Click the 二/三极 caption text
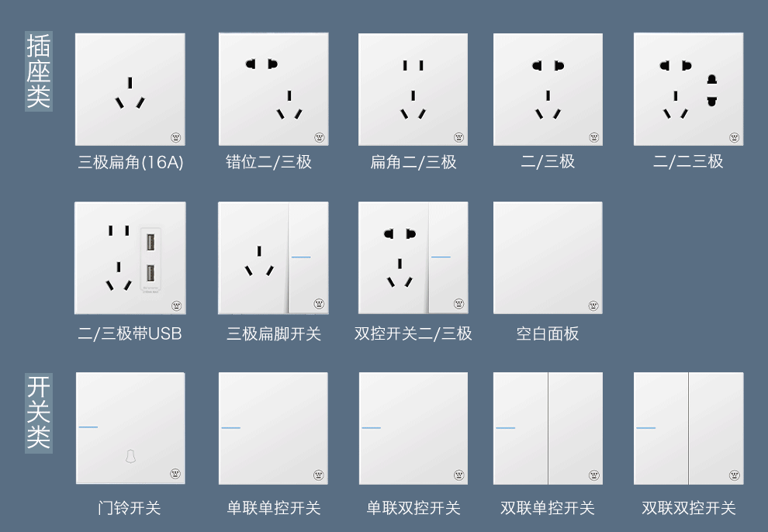768x532 pixels. 548,161
